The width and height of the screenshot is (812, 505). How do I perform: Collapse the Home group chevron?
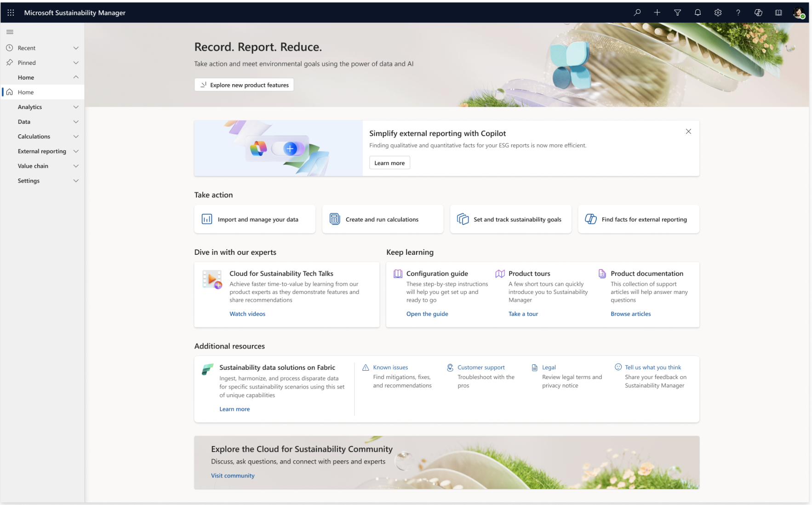pyautogui.click(x=76, y=77)
